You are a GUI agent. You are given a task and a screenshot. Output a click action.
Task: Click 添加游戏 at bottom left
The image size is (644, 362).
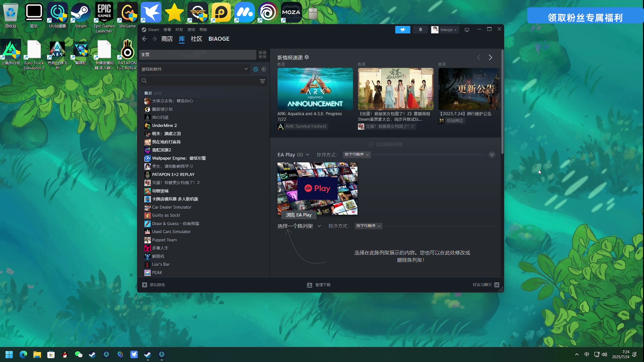[153, 285]
